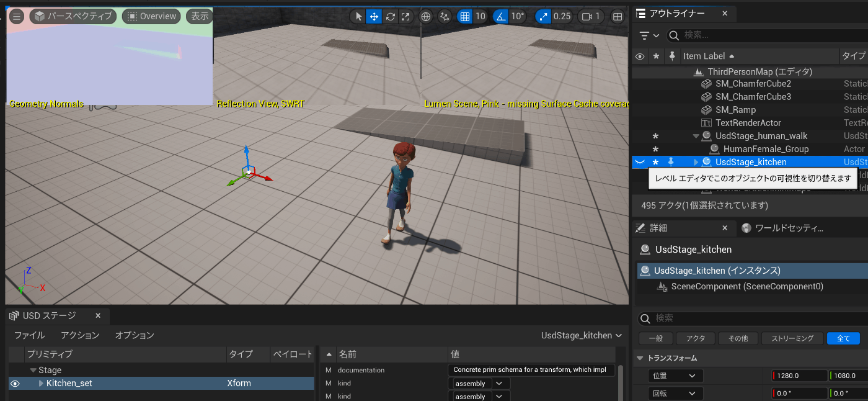Select SM_Ramp in Outliner
Viewport: 868px width, 401px height.
[735, 110]
